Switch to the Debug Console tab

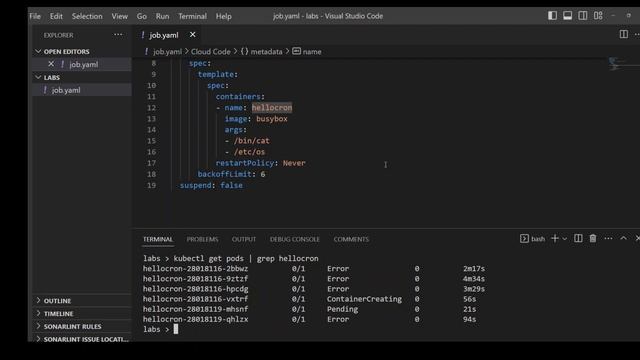click(x=295, y=239)
